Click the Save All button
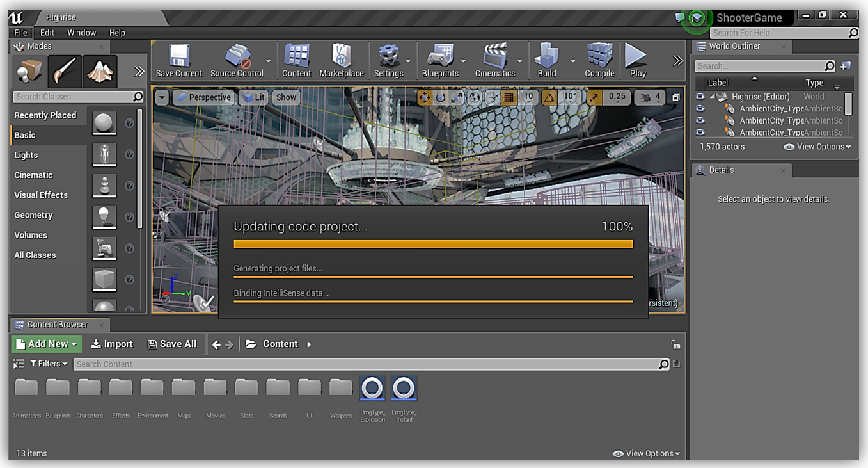 (172, 344)
